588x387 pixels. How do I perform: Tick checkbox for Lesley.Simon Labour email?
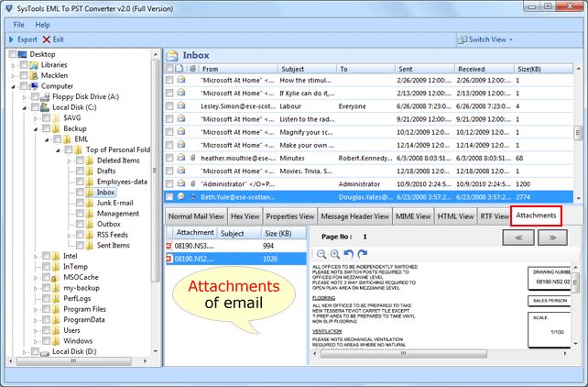click(x=169, y=106)
